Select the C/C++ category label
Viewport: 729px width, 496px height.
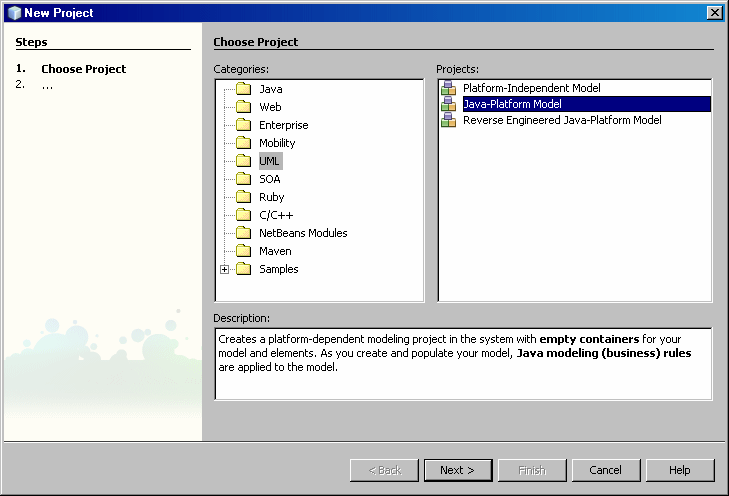coord(276,215)
